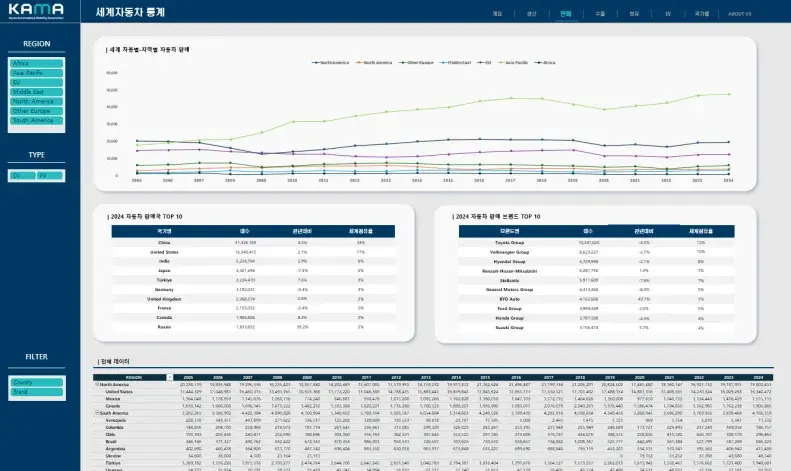Image resolution: width=791 pixels, height=471 pixels.
Task: Click the Other Europe legend entry
Action: tap(416, 63)
